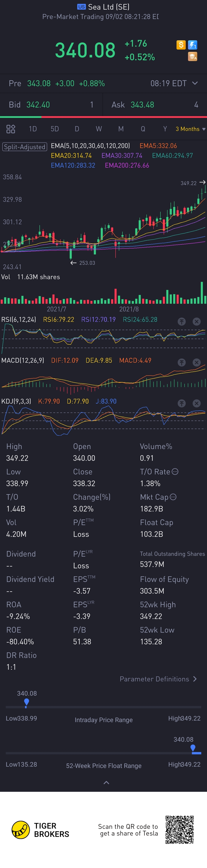
Task: Tap the EMA5:332.06 value
Action: click(158, 146)
